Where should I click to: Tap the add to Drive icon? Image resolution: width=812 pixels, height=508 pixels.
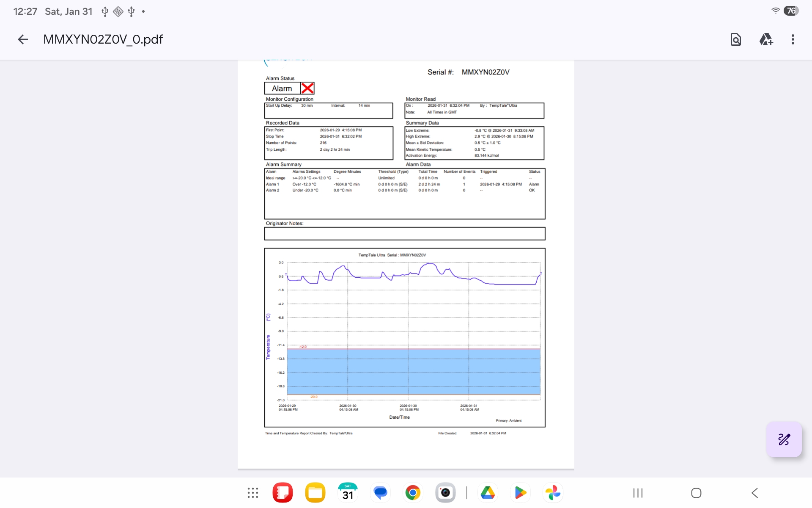766,39
